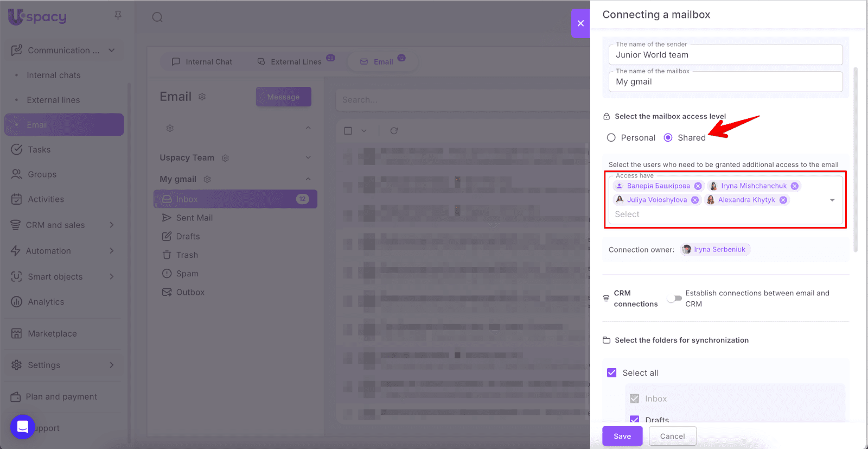868x449 pixels.
Task: Click the Uspacy logo
Action: point(37,17)
